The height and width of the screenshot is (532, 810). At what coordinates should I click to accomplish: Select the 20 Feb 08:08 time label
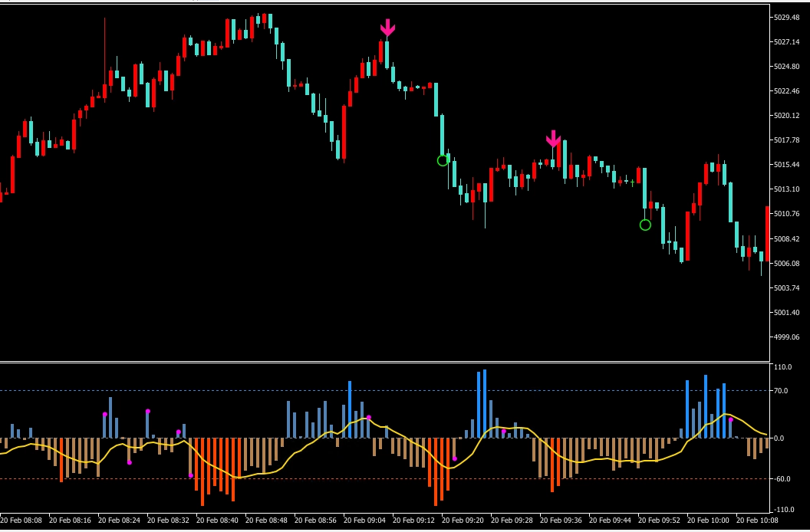(22, 520)
